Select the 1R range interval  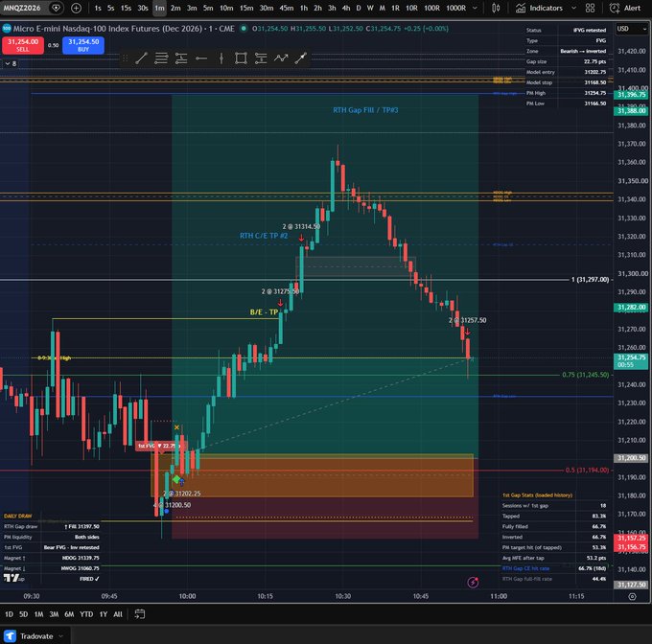395,8
